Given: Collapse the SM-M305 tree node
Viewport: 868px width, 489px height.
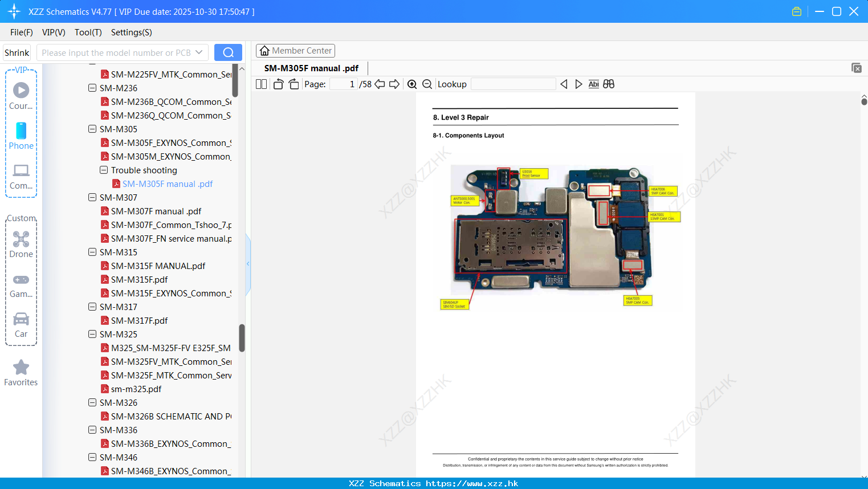Looking at the screenshot, I should [x=92, y=129].
